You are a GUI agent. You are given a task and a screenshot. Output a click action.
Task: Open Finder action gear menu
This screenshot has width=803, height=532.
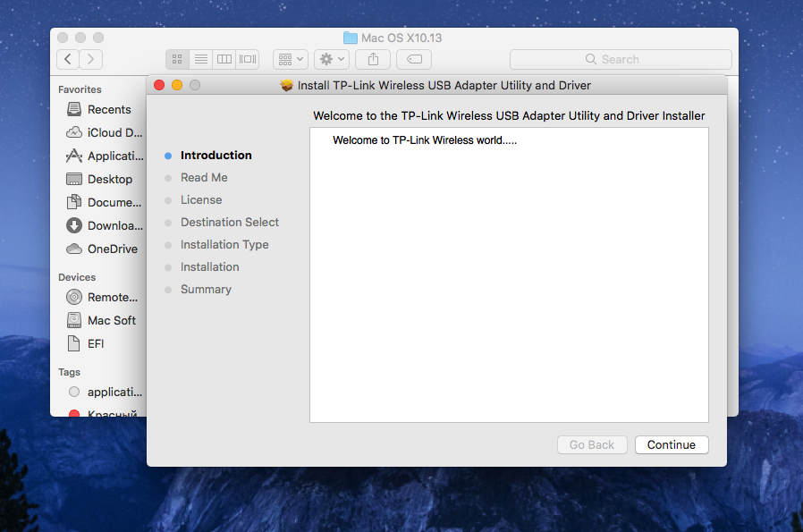[332, 59]
